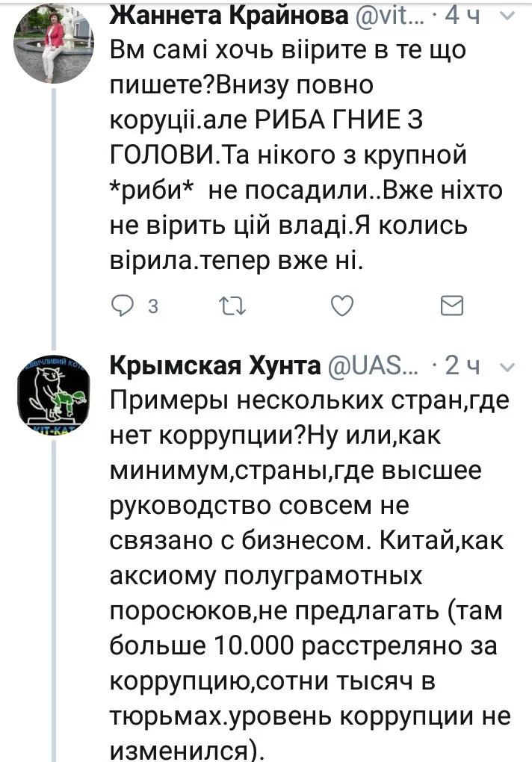Viewport: 532px width, 762px height.
Task: Click the reply speech bubble icon
Action: [121, 307]
